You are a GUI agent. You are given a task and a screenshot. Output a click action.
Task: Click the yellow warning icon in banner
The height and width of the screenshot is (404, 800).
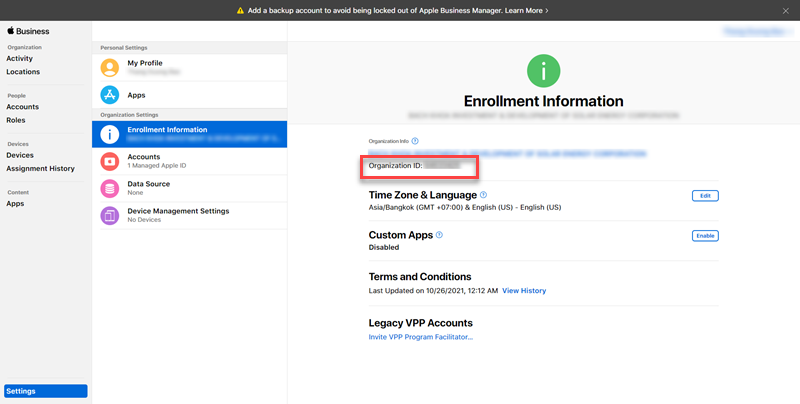pos(240,11)
